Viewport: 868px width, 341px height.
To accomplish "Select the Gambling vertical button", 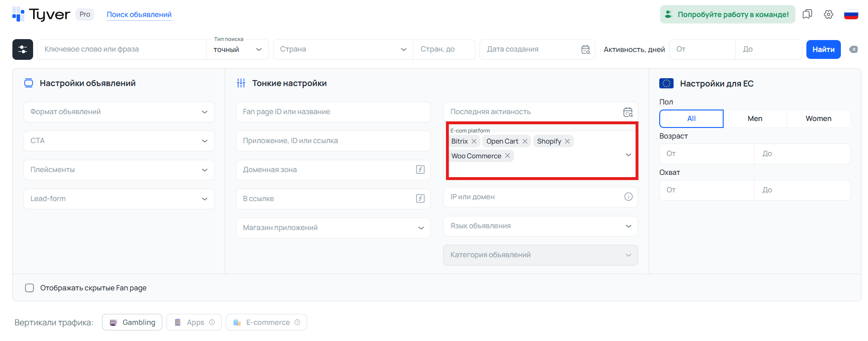I will pos(132,322).
